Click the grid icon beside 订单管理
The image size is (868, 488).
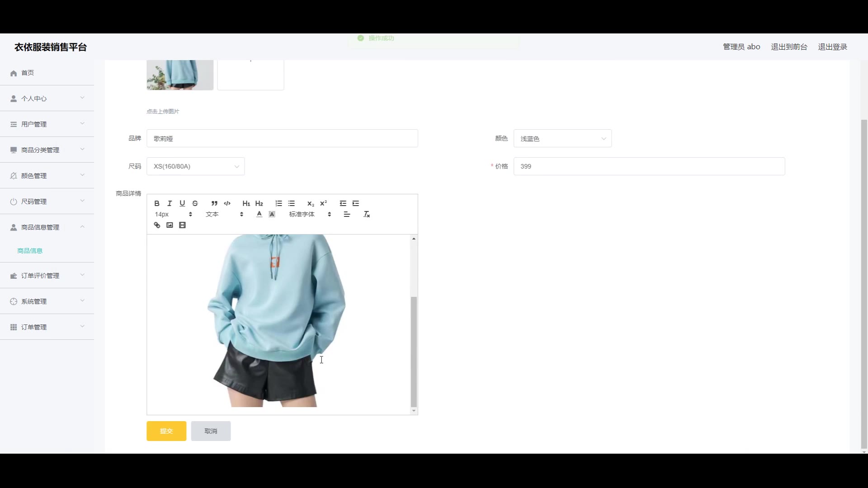coord(14,327)
